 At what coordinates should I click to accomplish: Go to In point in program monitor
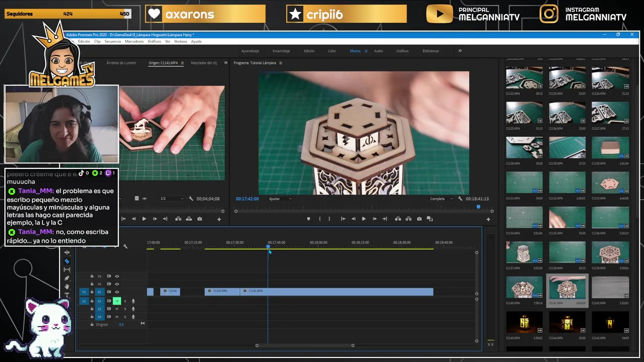coord(343,219)
